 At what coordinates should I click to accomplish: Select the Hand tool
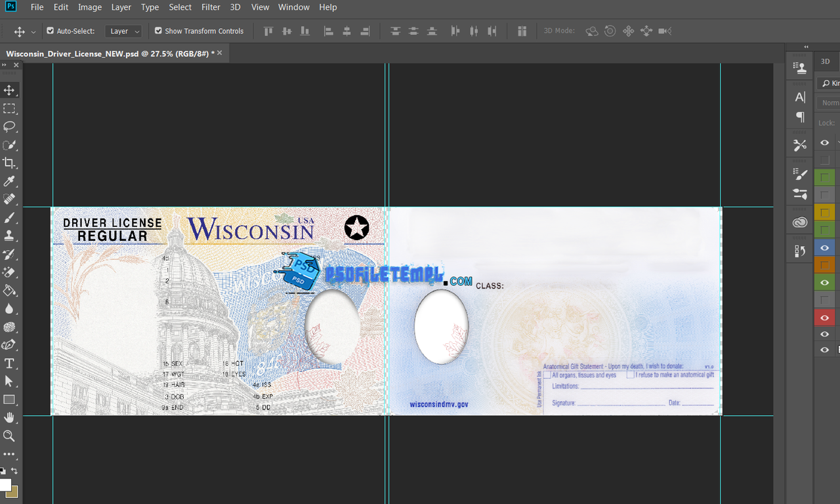point(9,417)
